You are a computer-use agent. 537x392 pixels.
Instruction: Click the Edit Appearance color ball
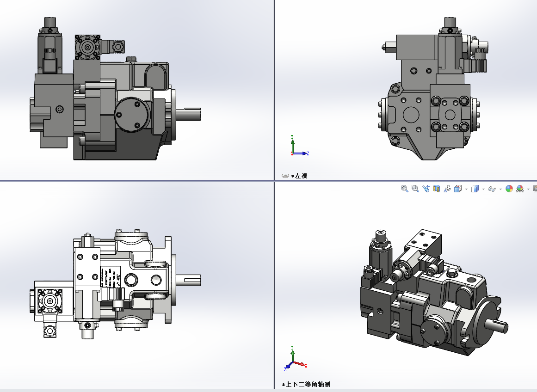click(509, 189)
